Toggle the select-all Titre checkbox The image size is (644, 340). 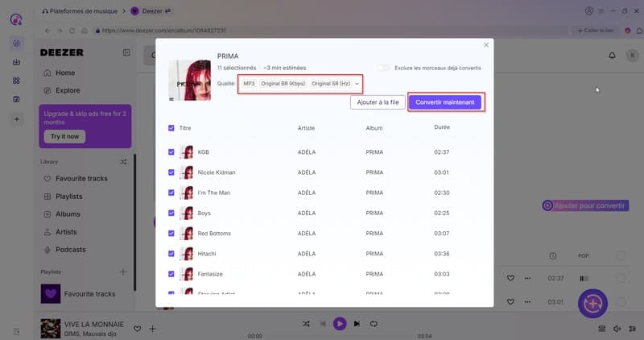171,128
